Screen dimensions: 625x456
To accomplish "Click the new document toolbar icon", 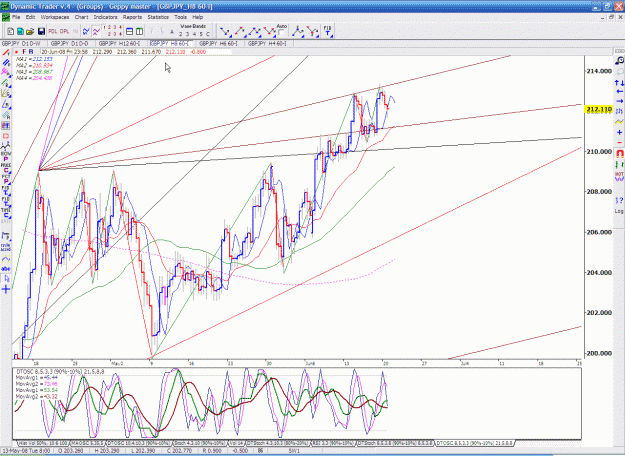I will [x=11, y=31].
